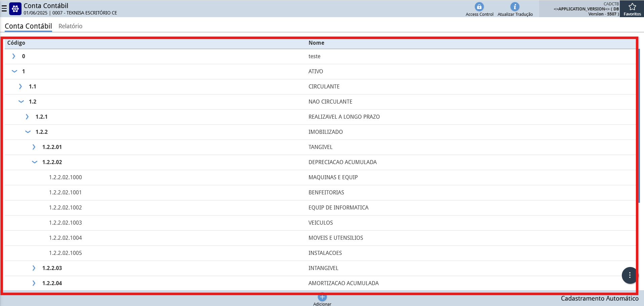This screenshot has width=644, height=306.
Task: Click Atualizar Tradução info icon
Action: [515, 7]
